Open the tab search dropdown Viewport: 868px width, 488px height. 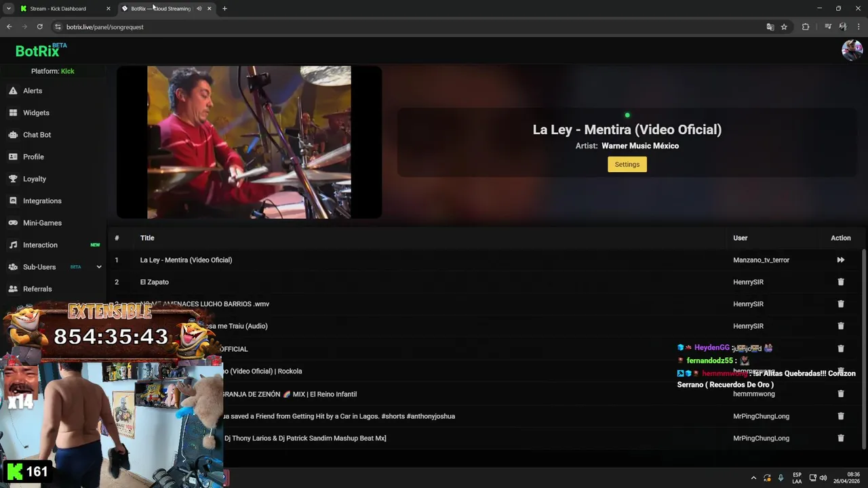[8, 9]
